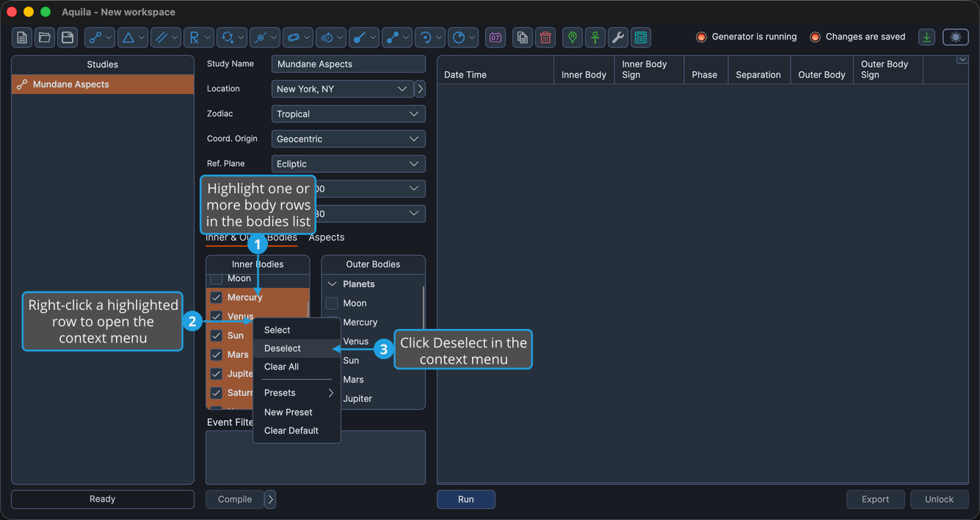The image size is (980, 520).
Task: Click the Ready status button
Action: 103,499
